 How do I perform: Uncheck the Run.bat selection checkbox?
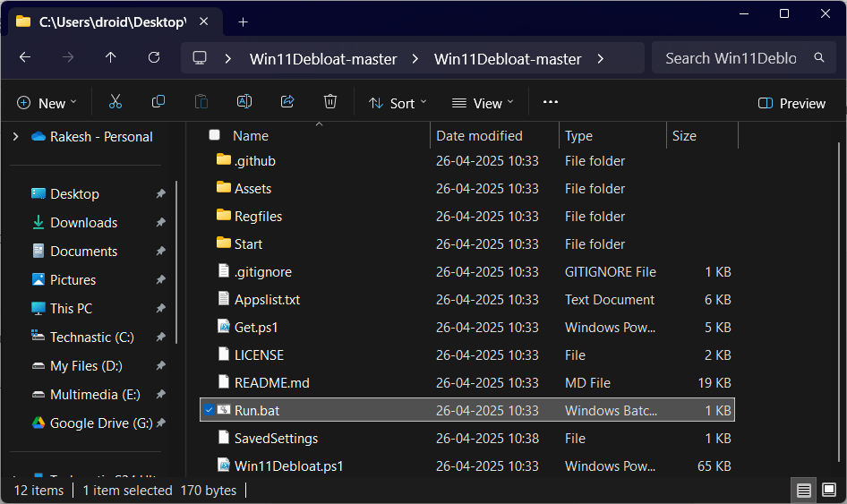pyautogui.click(x=209, y=410)
